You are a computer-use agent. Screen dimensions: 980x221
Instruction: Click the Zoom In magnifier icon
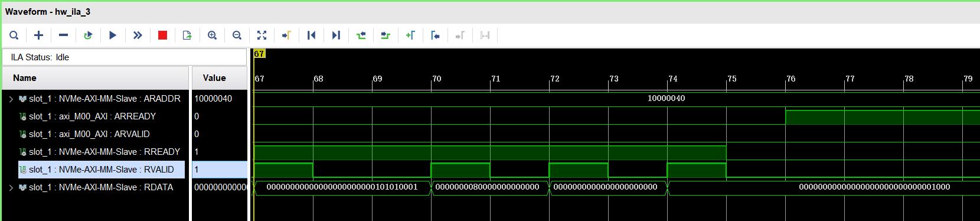[212, 35]
